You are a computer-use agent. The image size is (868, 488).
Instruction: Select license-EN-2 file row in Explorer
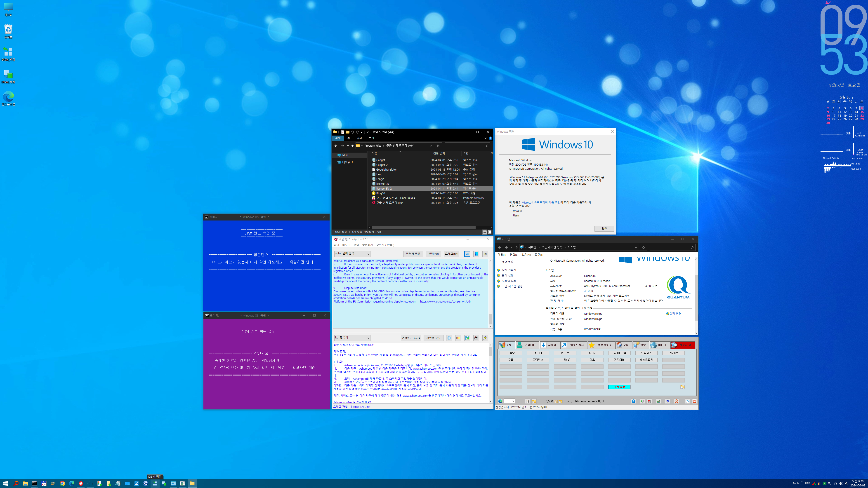432,189
